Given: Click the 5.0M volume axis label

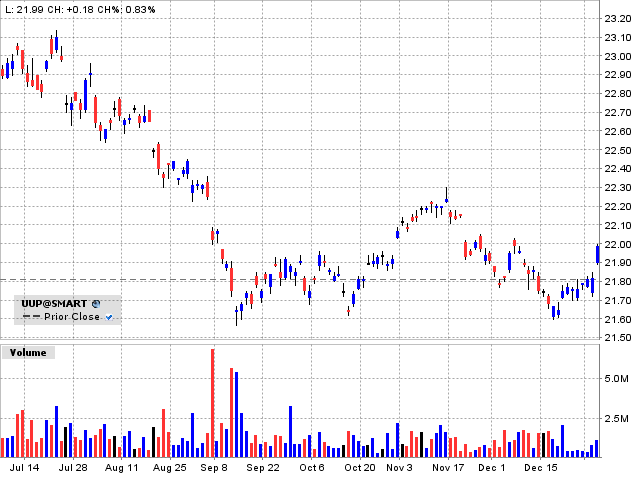Looking at the screenshot, I should click(615, 380).
